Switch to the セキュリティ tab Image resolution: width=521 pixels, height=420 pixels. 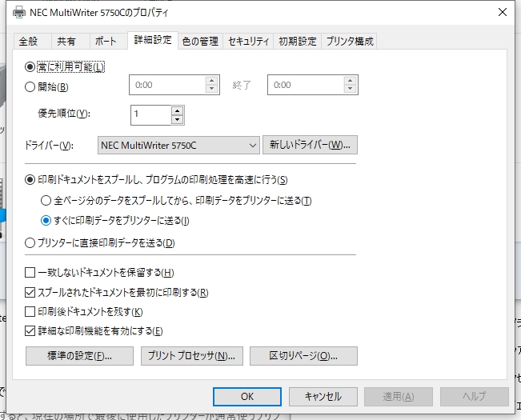pos(248,42)
